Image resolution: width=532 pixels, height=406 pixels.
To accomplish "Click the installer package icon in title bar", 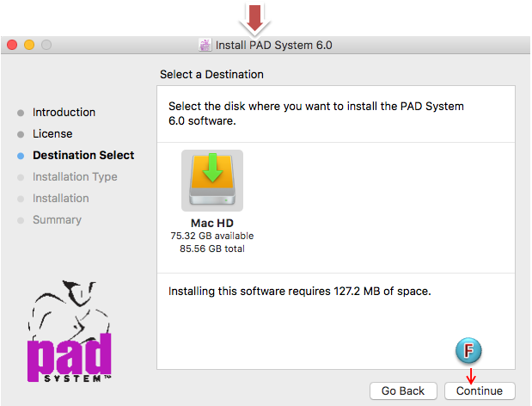I will (x=205, y=45).
